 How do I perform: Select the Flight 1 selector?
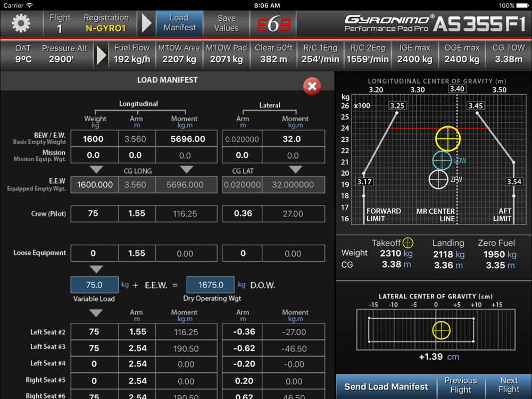[60, 23]
